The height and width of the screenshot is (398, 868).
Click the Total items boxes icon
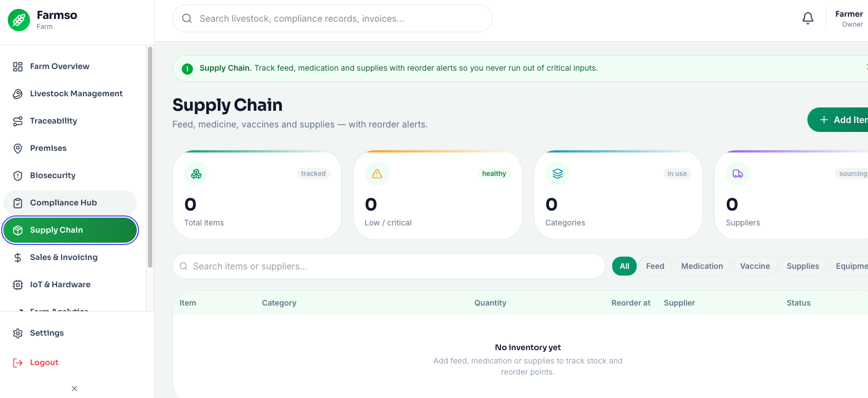pyautogui.click(x=196, y=174)
